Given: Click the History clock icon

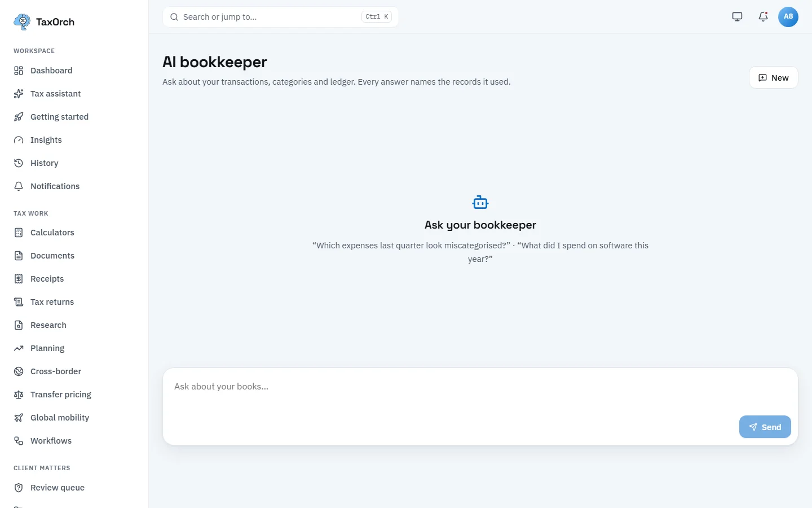Looking at the screenshot, I should 19,163.
